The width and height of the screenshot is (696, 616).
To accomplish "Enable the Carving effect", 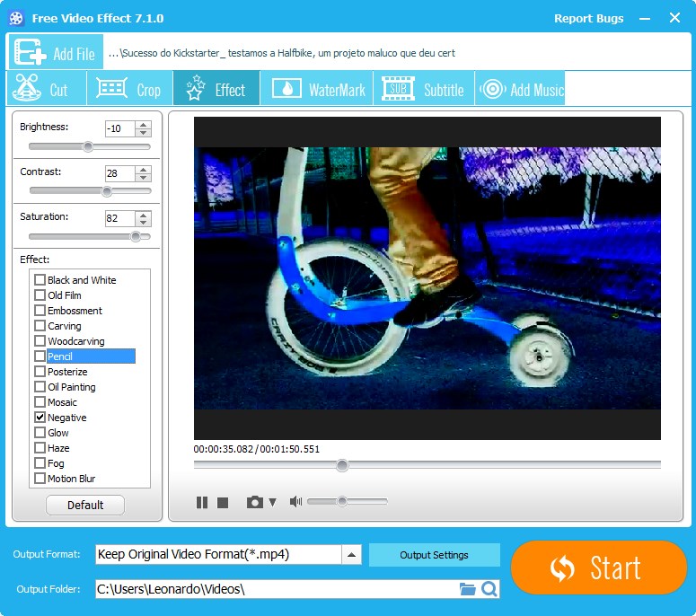I will pos(40,325).
